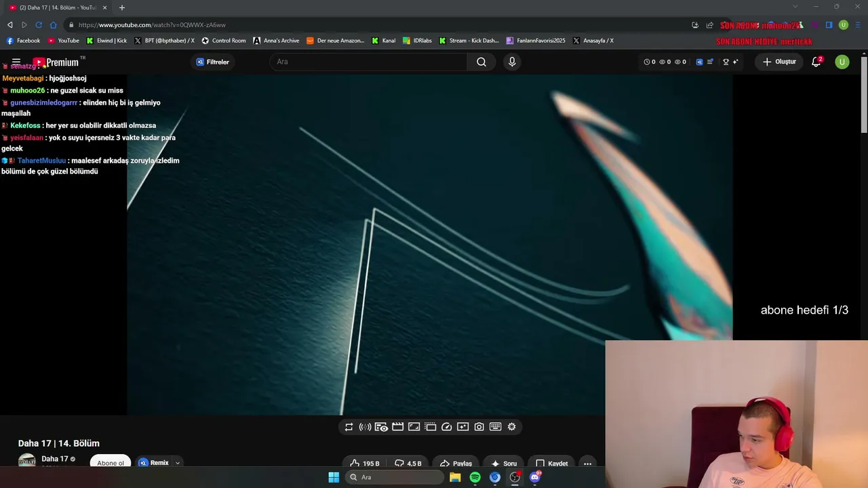
Task: Open the Anasayfa / X bookmark
Action: coord(593,41)
